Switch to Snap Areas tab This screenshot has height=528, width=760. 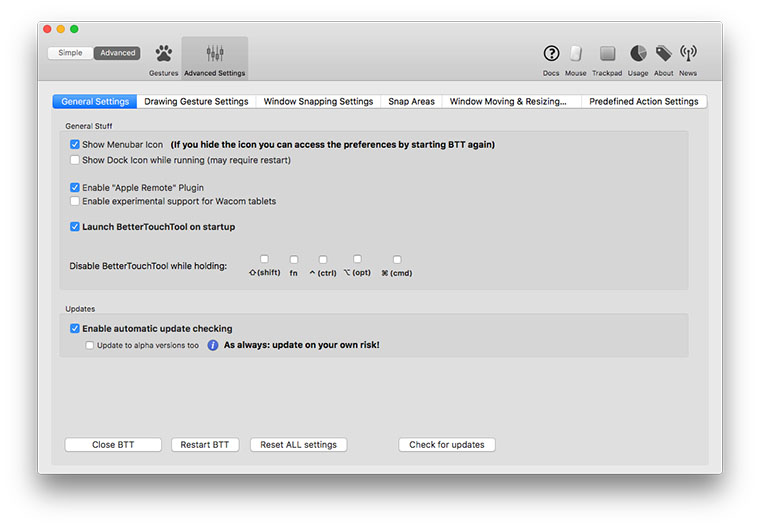[x=411, y=101]
